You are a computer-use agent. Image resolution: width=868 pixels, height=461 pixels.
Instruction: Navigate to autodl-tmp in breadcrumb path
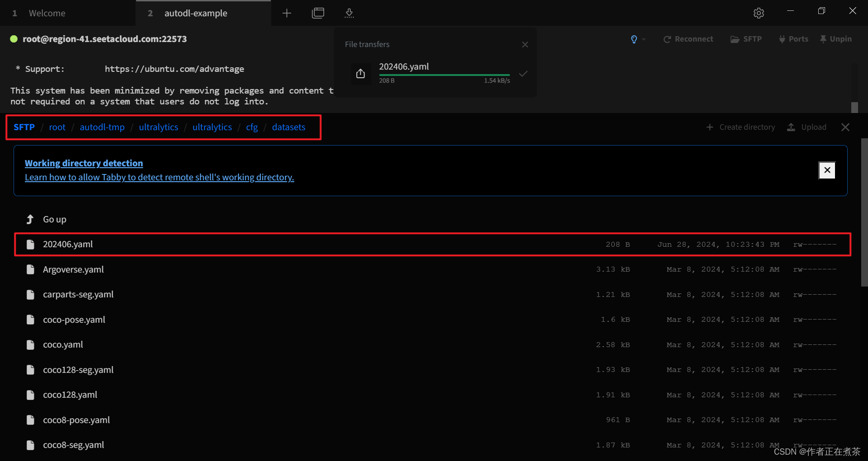[102, 127]
